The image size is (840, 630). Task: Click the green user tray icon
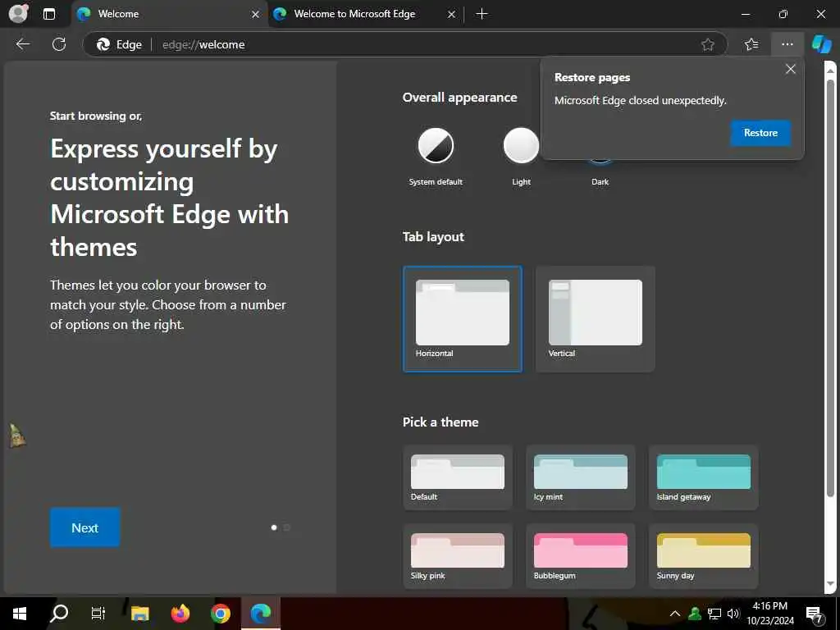point(695,614)
